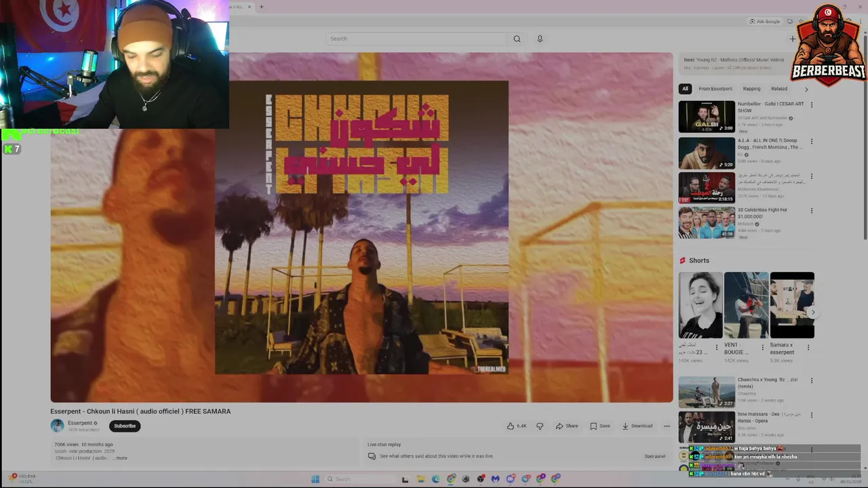
Task: Open options menu for 30 Celebrities video
Action: pos(811,211)
